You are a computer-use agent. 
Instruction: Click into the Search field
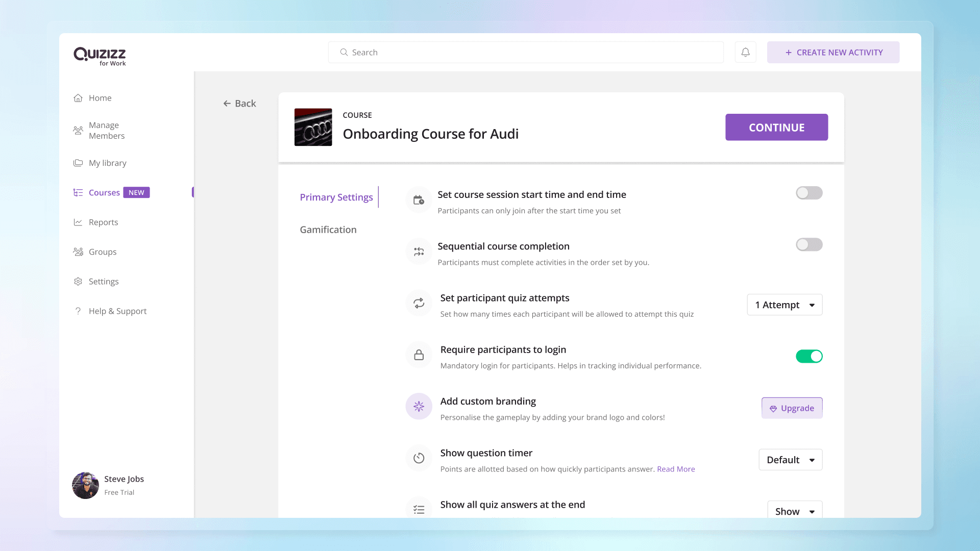pos(526,52)
